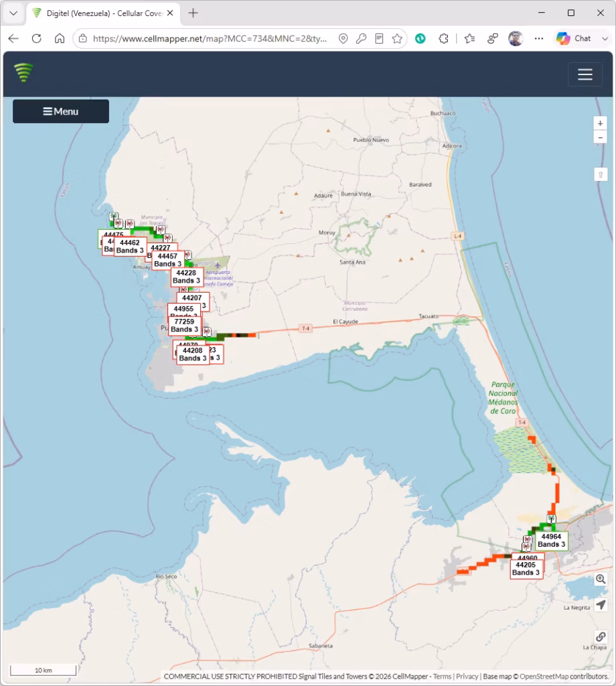Open the browser collections icon
The height and width of the screenshot is (686, 616).
coord(493,38)
